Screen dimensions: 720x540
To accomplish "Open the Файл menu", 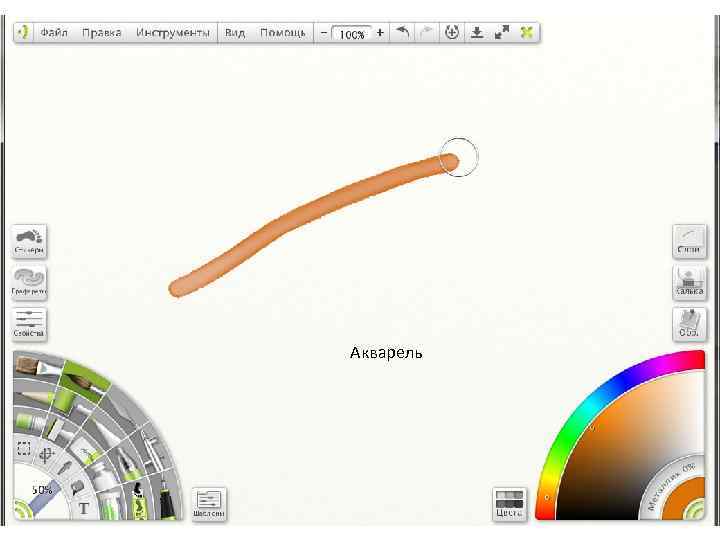I will pos(54,33).
